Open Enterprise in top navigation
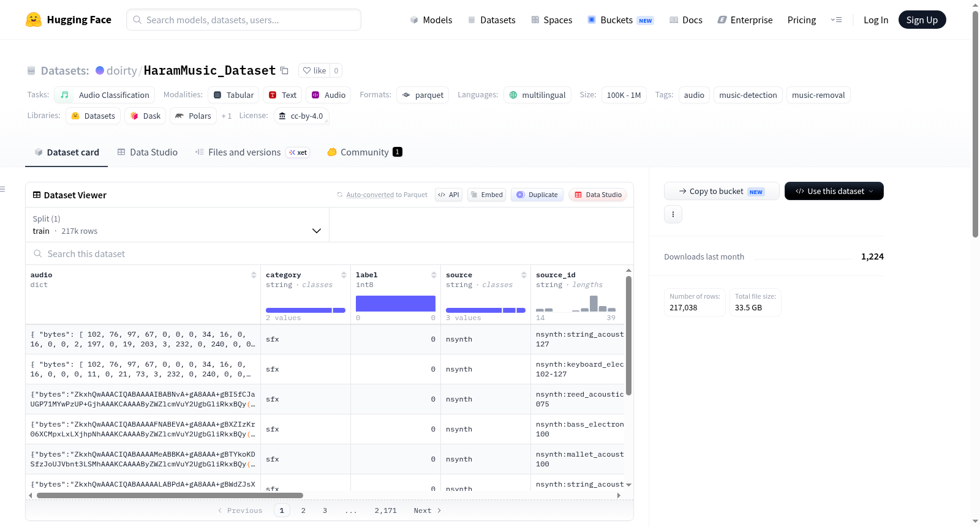980x527 pixels. 745,20
